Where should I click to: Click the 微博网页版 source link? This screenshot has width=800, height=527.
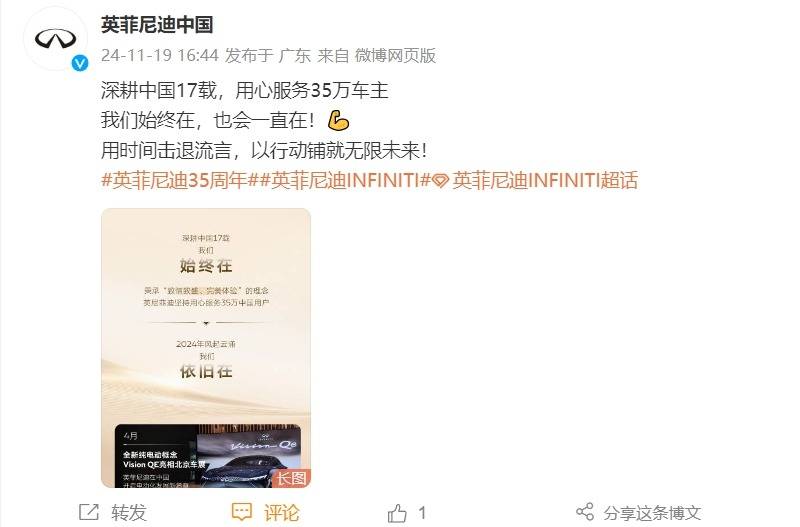click(395, 55)
